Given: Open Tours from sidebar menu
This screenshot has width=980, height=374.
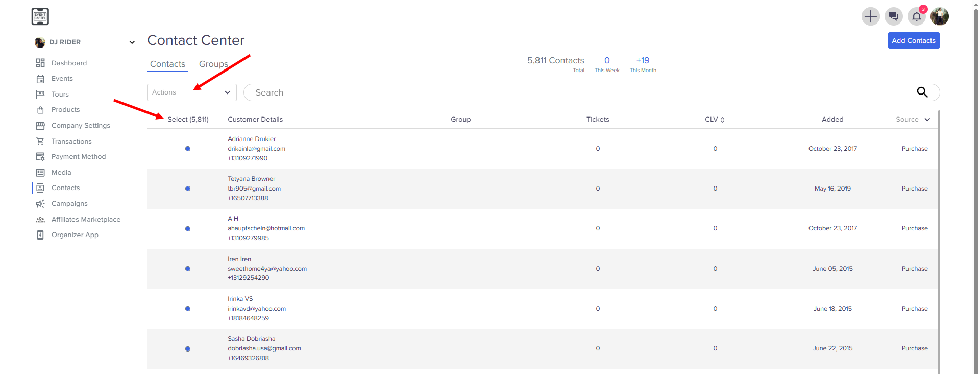Looking at the screenshot, I should (60, 95).
